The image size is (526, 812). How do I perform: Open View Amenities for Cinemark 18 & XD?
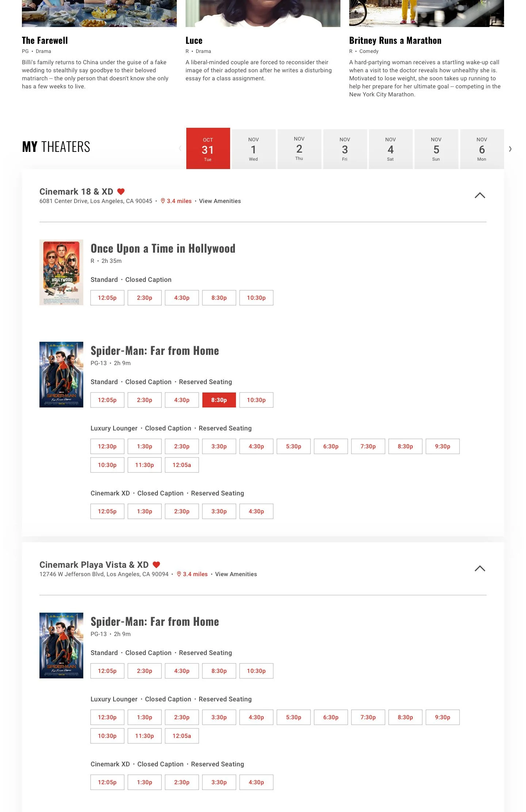tap(220, 201)
